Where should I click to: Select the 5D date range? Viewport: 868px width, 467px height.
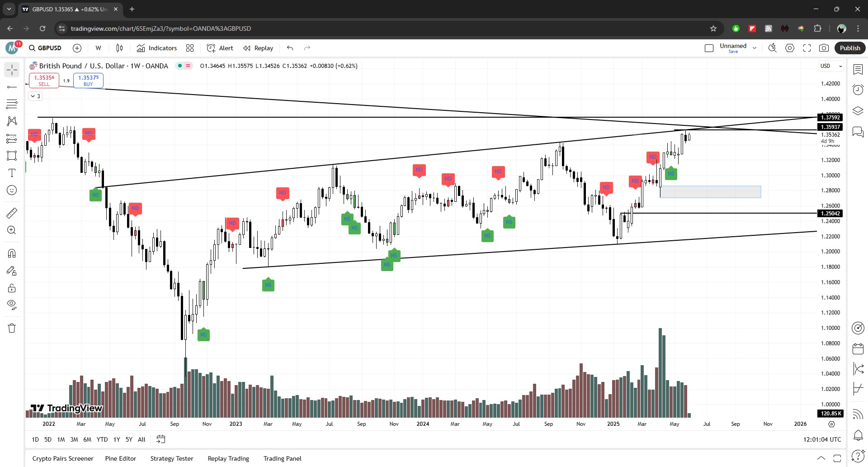pos(48,439)
